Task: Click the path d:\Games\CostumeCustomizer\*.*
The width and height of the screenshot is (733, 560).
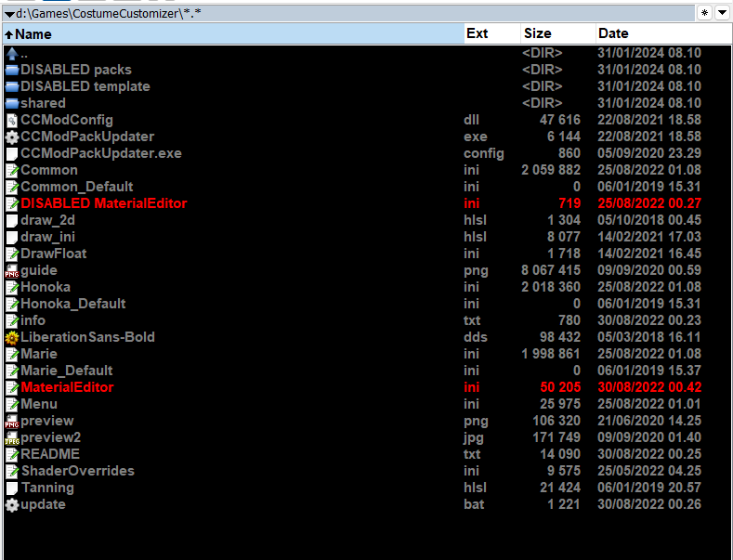Action: (109, 14)
